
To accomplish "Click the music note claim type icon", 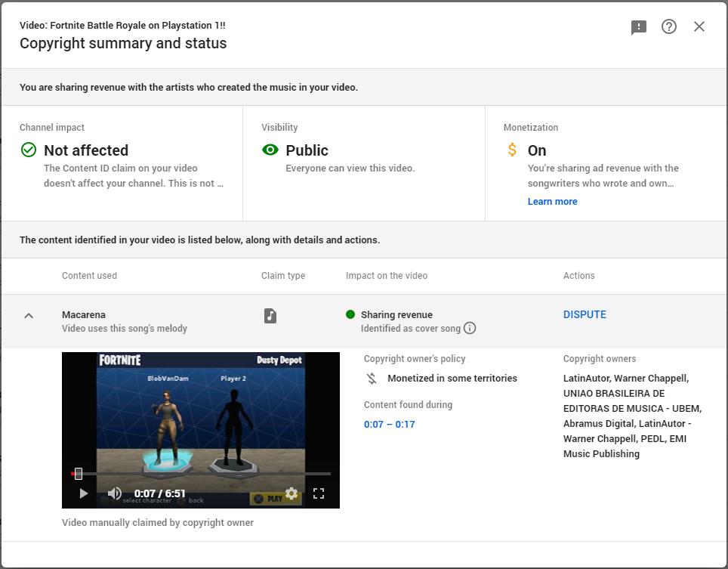I will click(x=270, y=316).
